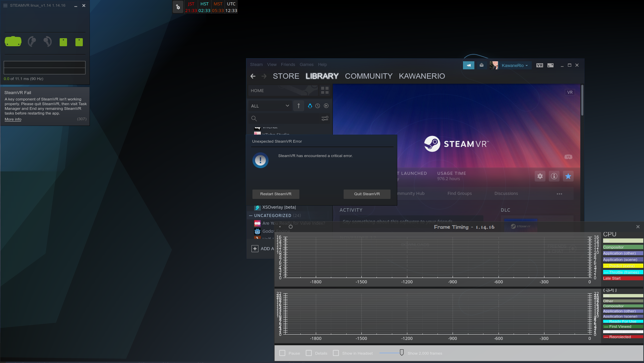Collapse the UNCATEGORIZED section
Image resolution: width=644 pixels, height=363 pixels.
pyautogui.click(x=251, y=216)
